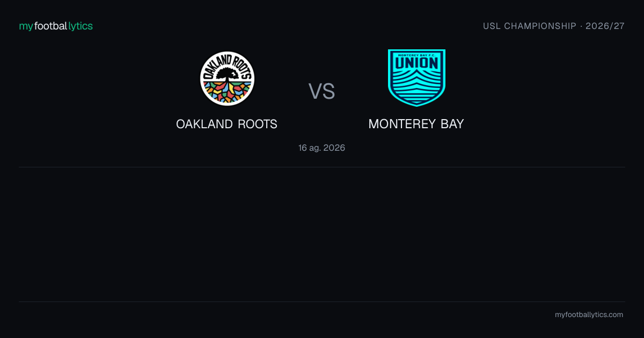Select the 2026/27 season label
The image size is (644, 338).
pyautogui.click(x=605, y=26)
